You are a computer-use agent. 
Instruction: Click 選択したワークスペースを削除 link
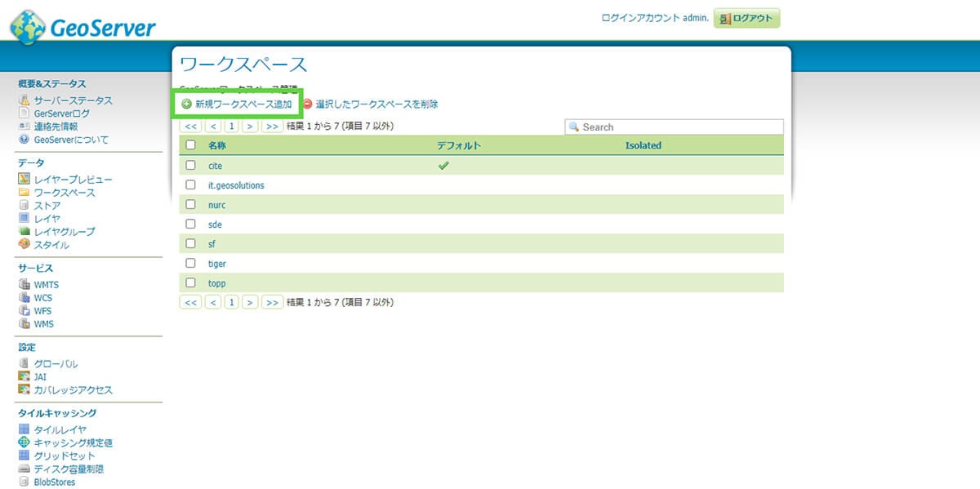377,104
